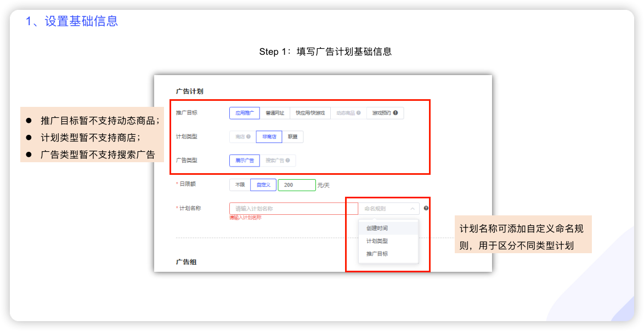Click the 请输入计划名称 plan name field
The width and height of the screenshot is (644, 331).
[293, 209]
